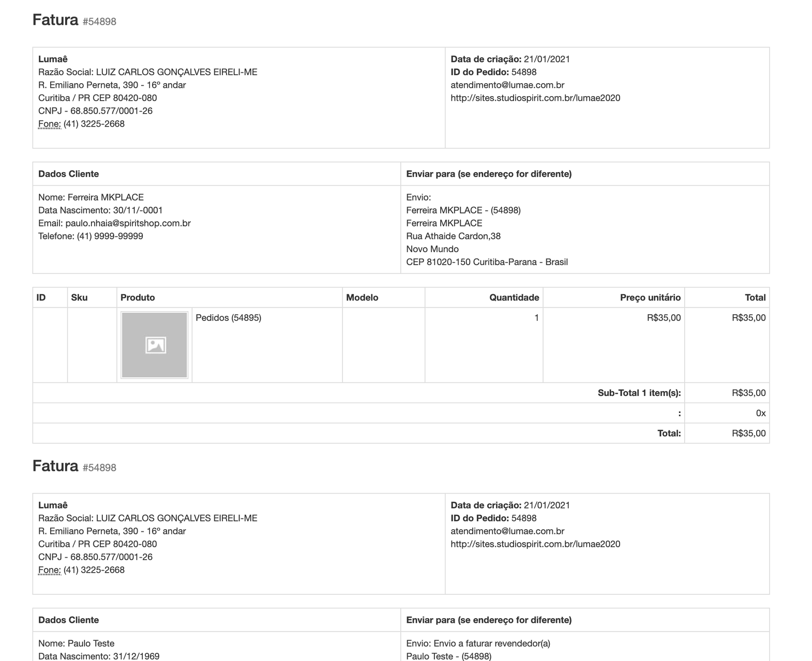The height and width of the screenshot is (661, 812).
Task: Click the Enviar para header in first invoice
Action: click(x=489, y=174)
